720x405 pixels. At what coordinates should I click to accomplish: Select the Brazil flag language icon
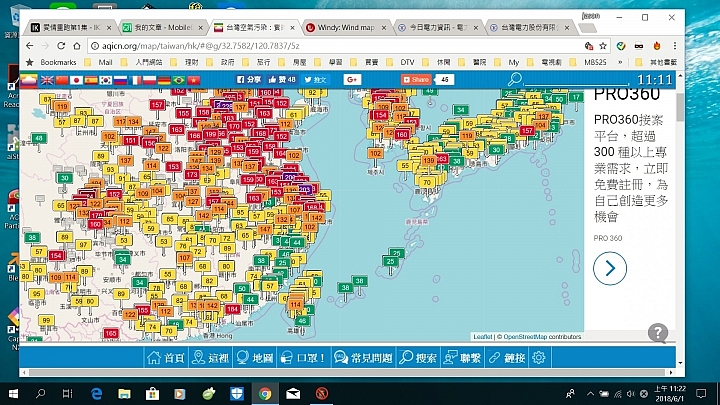pos(179,80)
